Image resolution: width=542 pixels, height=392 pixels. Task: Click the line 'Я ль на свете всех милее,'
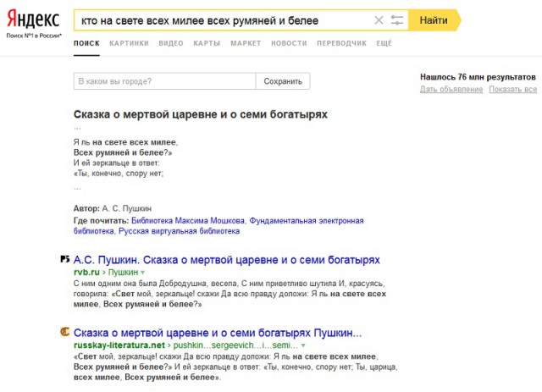pyautogui.click(x=125, y=142)
